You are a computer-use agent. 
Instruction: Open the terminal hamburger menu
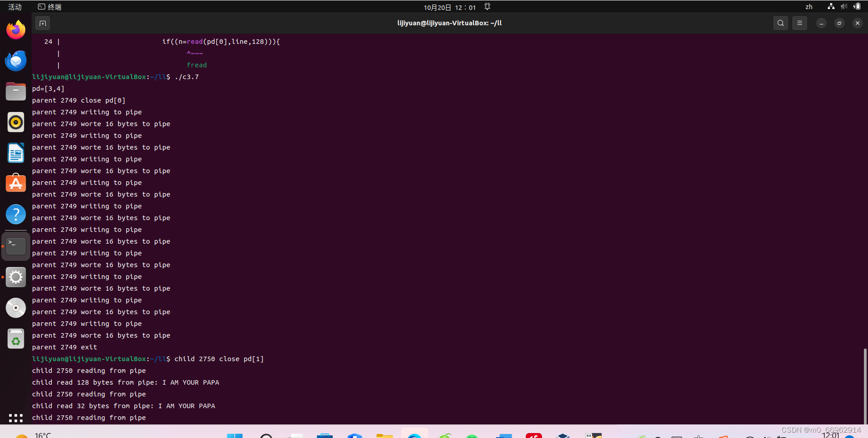point(799,23)
